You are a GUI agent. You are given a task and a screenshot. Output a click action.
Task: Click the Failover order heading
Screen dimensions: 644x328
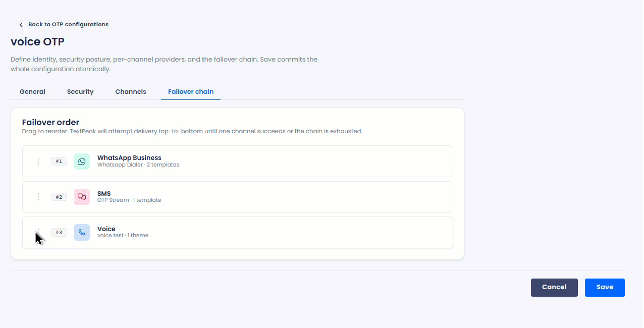(50, 122)
